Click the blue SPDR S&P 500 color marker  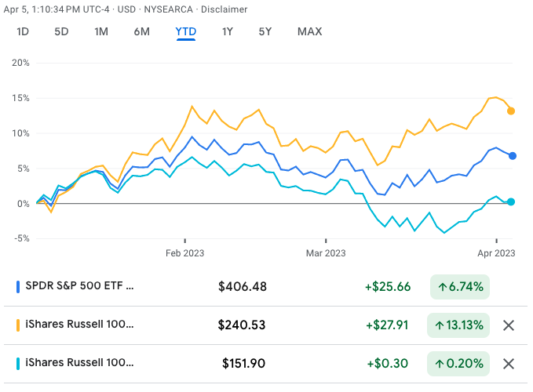click(x=18, y=287)
